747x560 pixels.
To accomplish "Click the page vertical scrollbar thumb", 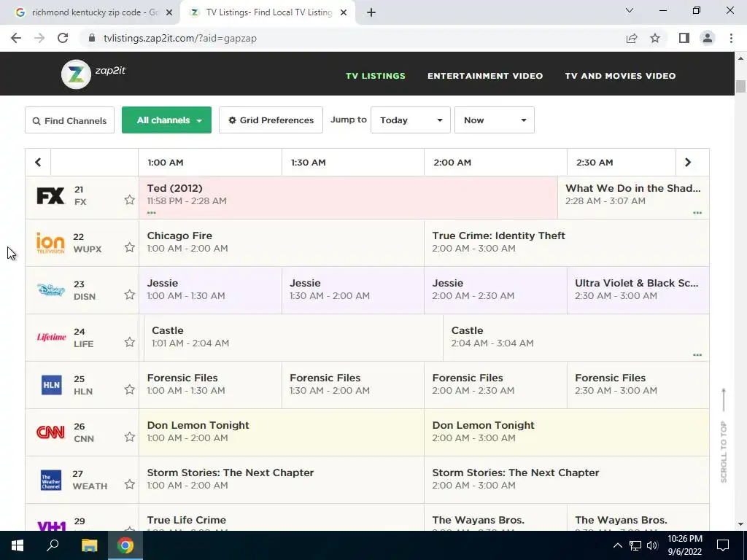I will (740, 87).
